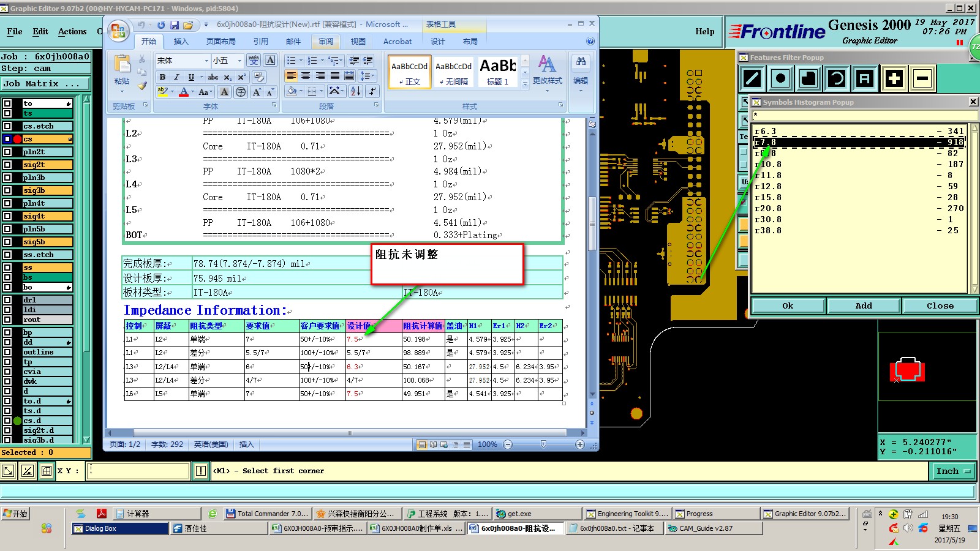Screen dimensions: 980x551
Task: Click decrease indent icon in Word
Action: point(354,60)
